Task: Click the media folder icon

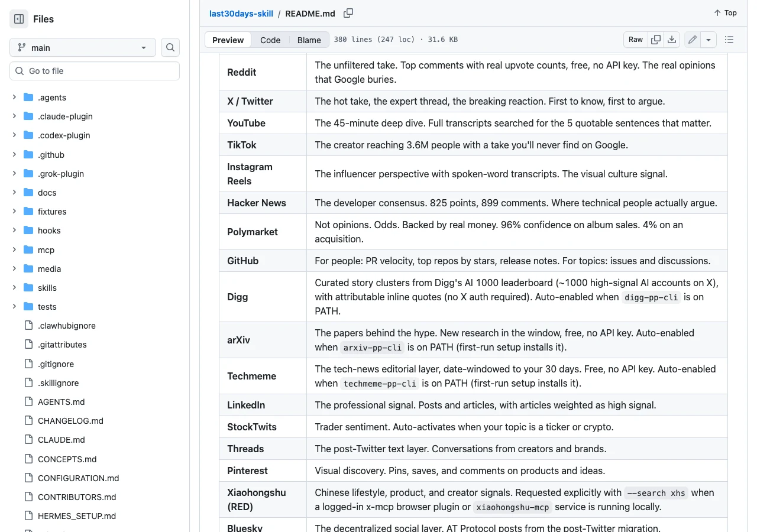Action: click(28, 268)
